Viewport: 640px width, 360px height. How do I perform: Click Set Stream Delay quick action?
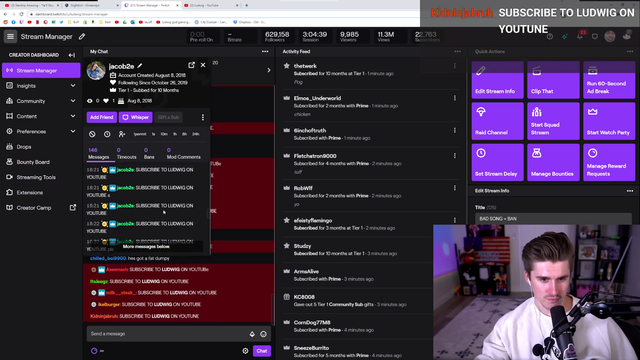tap(498, 162)
